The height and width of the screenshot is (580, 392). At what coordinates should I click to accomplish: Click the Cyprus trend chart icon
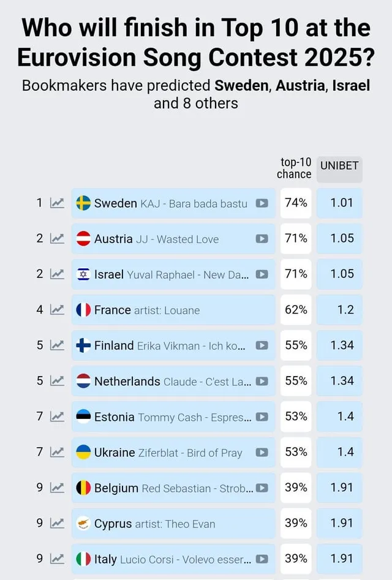pos(57,523)
